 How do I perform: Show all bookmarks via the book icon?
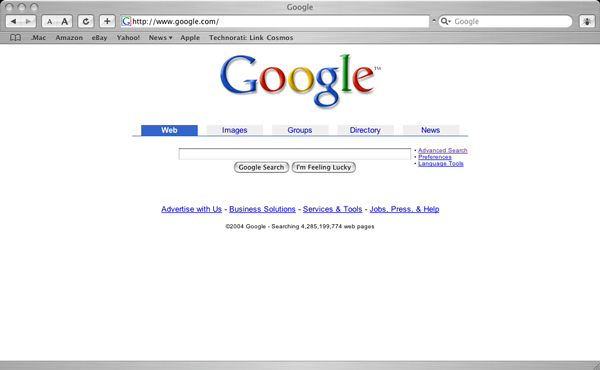(x=15, y=37)
